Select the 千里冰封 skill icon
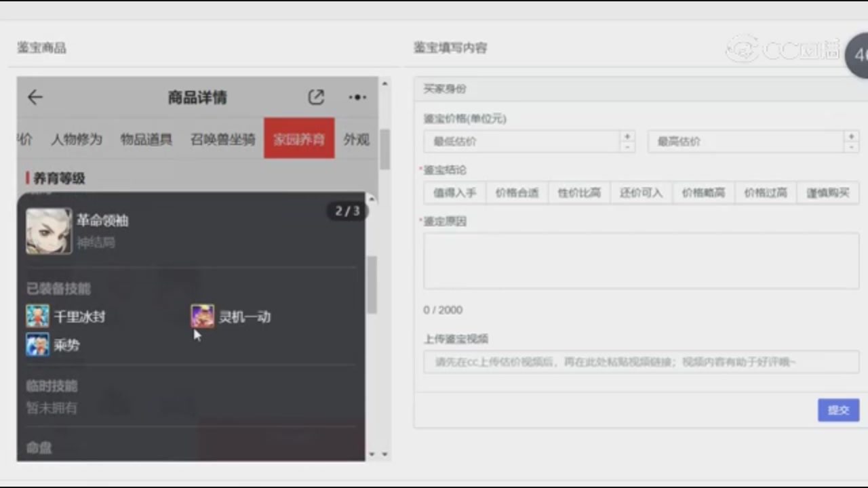Image resolution: width=868 pixels, height=488 pixels. click(37, 317)
